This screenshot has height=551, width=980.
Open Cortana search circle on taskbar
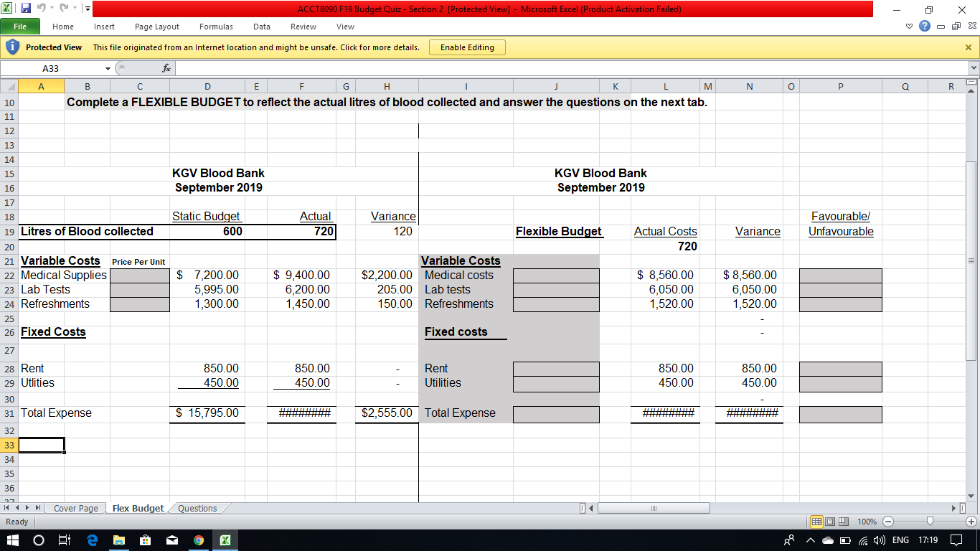tap(39, 540)
